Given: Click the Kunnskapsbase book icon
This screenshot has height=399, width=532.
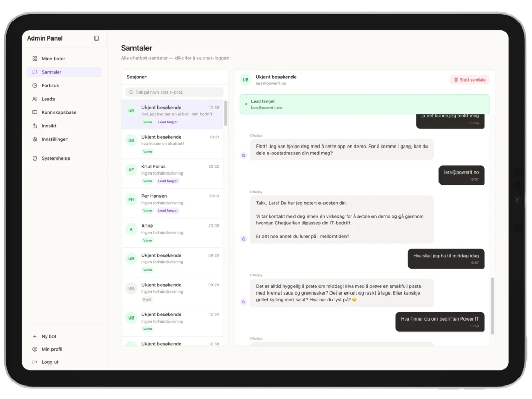Looking at the screenshot, I should (35, 112).
